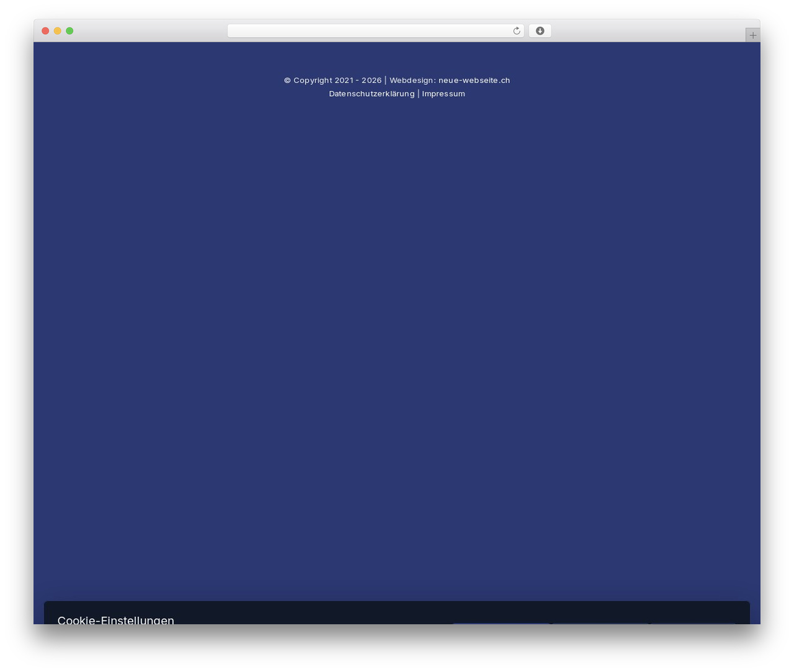Open the neue-webseite.ch link
The width and height of the screenshot is (794, 672).
pos(474,80)
